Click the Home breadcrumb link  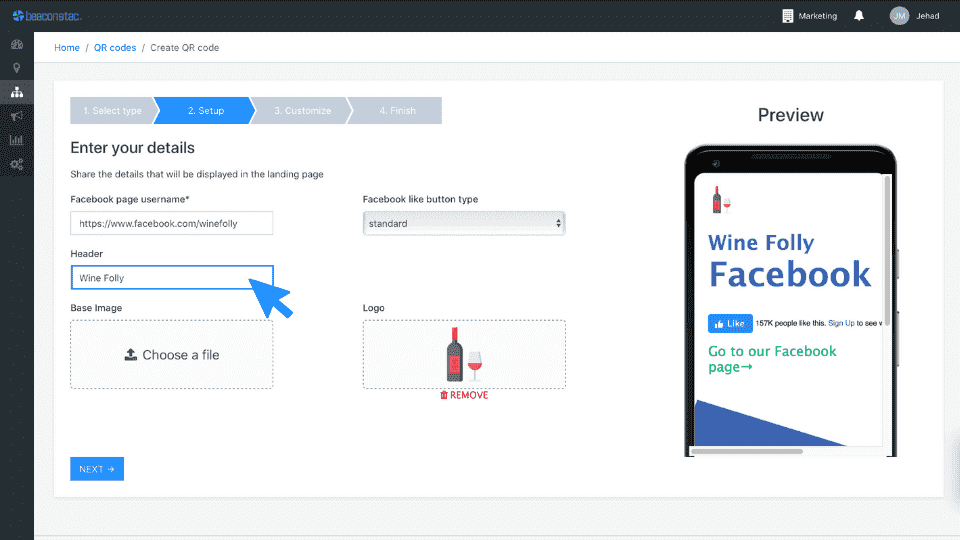click(67, 48)
